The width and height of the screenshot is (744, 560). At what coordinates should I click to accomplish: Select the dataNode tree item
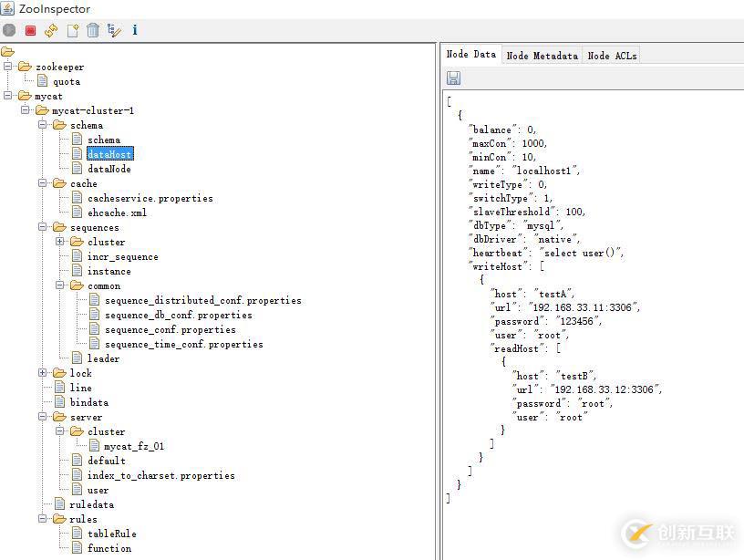click(108, 169)
